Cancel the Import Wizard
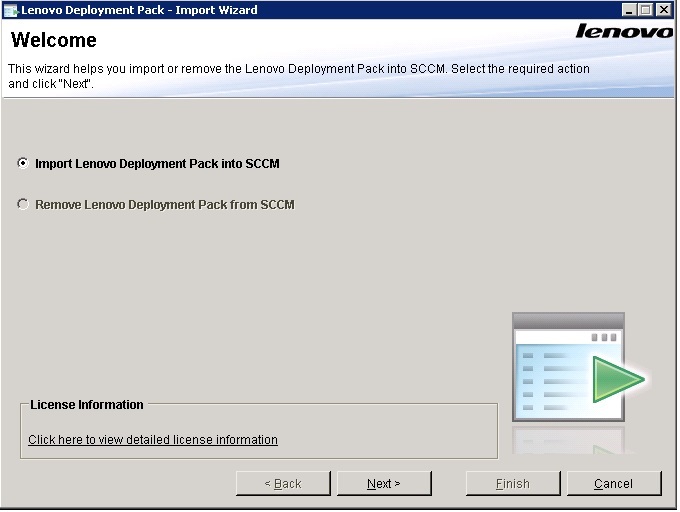The height and width of the screenshot is (512, 680). [x=614, y=483]
